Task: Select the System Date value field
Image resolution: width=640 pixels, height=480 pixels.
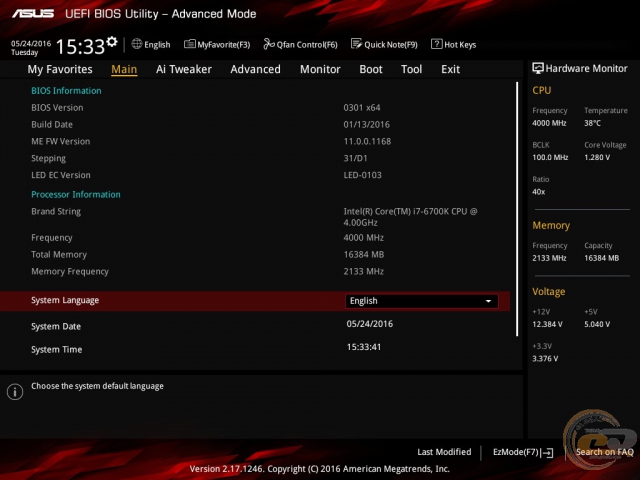Action: pyautogui.click(x=369, y=324)
